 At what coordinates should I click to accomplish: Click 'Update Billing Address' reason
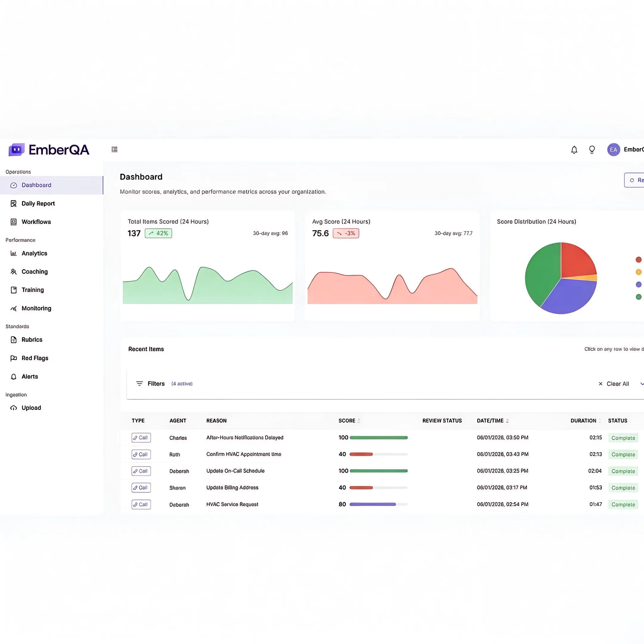point(232,488)
